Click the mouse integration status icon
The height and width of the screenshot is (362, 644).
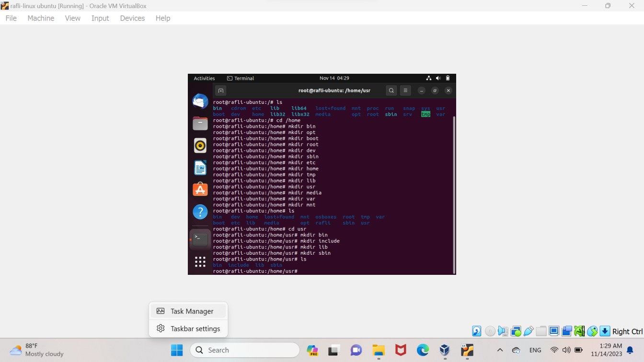point(592,331)
